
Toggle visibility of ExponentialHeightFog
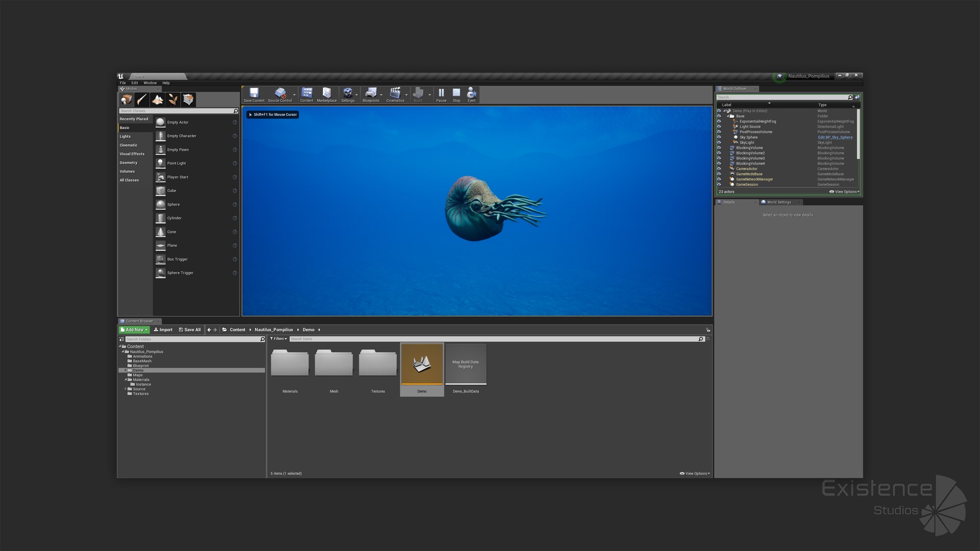tap(719, 121)
